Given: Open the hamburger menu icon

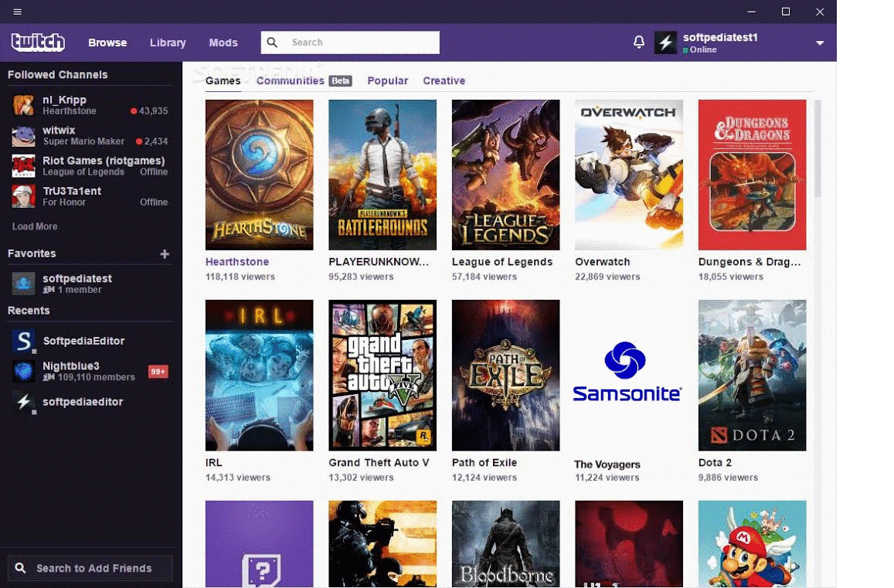Looking at the screenshot, I should (x=17, y=12).
